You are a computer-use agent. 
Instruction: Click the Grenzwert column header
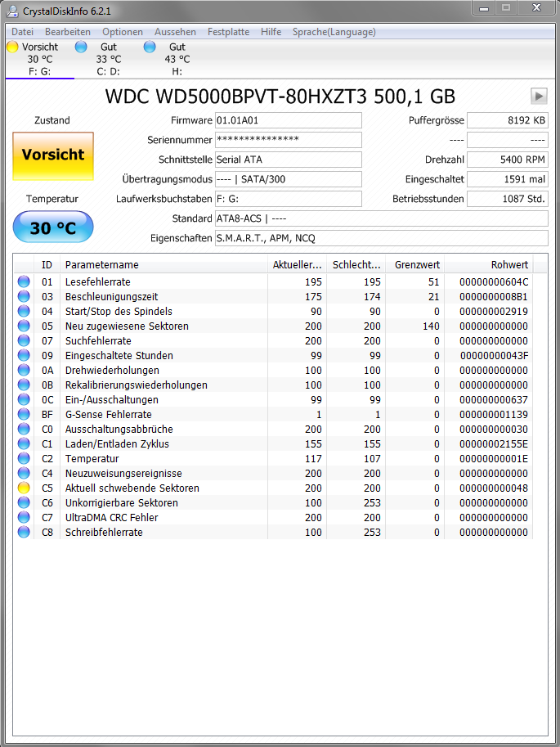point(414,264)
